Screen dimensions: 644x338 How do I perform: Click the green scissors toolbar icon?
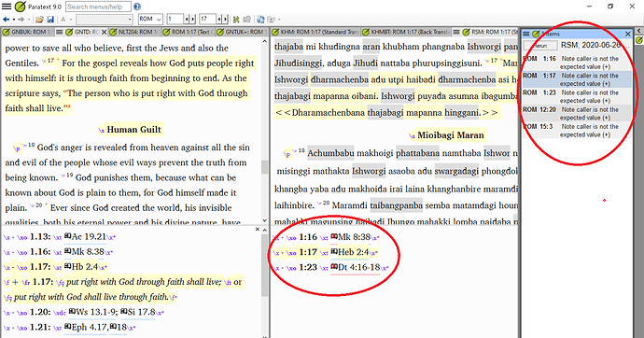236,20
